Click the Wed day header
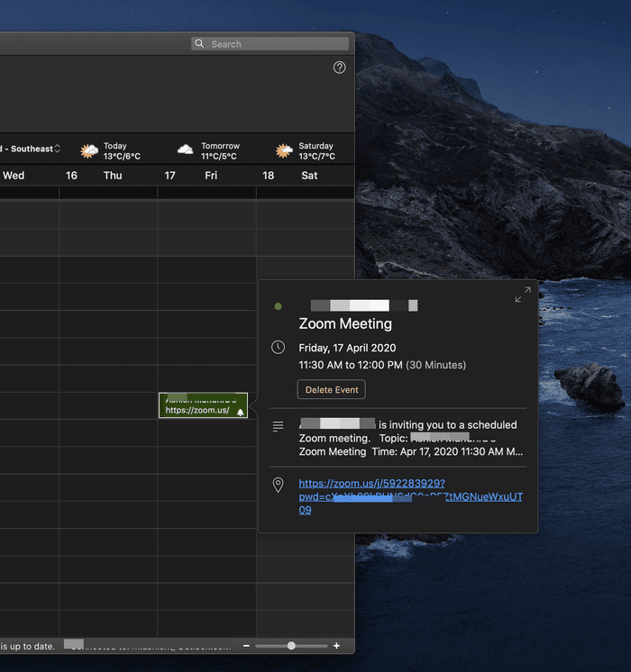The width and height of the screenshot is (631, 672). pyautogui.click(x=14, y=176)
